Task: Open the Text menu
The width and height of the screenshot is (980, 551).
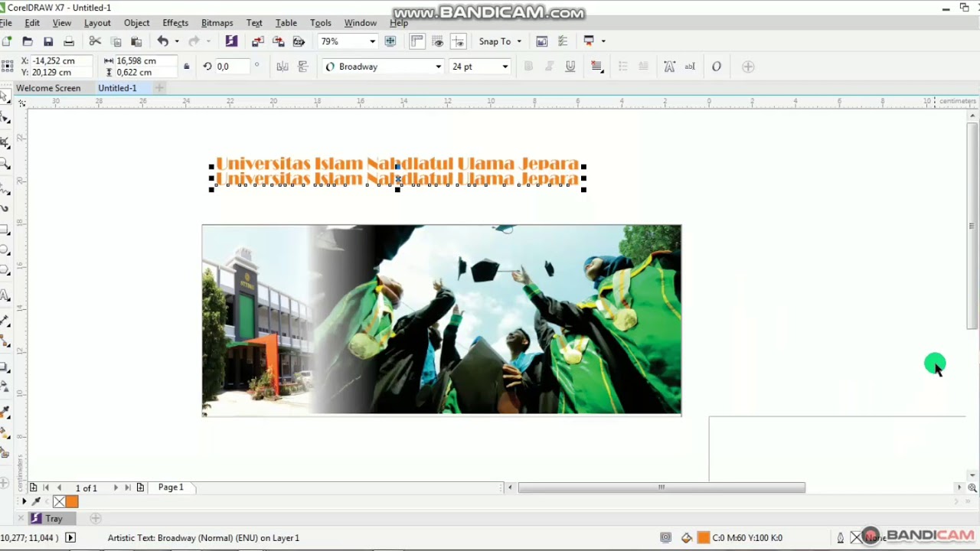Action: pos(254,23)
